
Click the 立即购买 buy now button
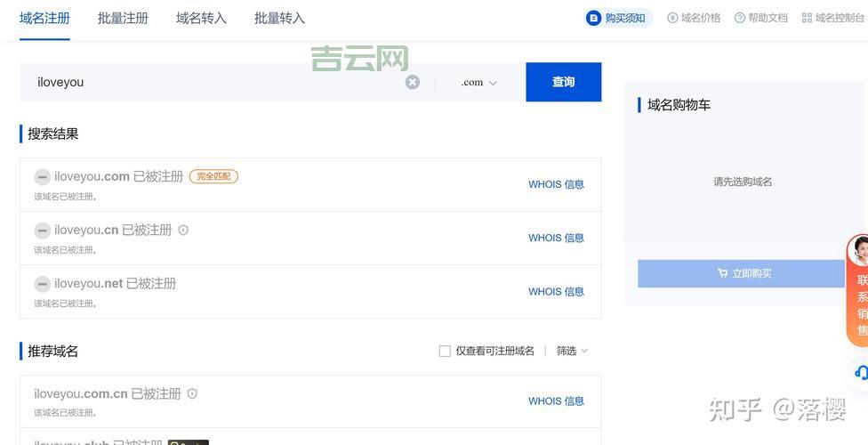coord(741,273)
